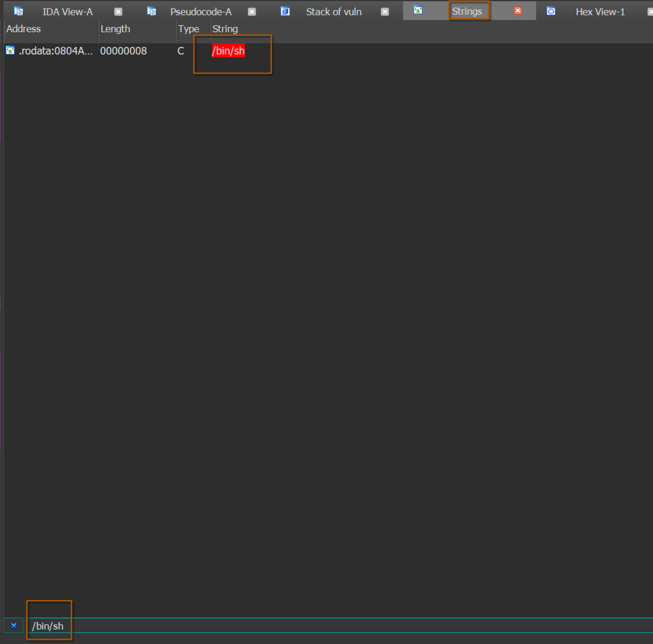
Task: Switch to the IDA View-A tab
Action: (x=67, y=11)
